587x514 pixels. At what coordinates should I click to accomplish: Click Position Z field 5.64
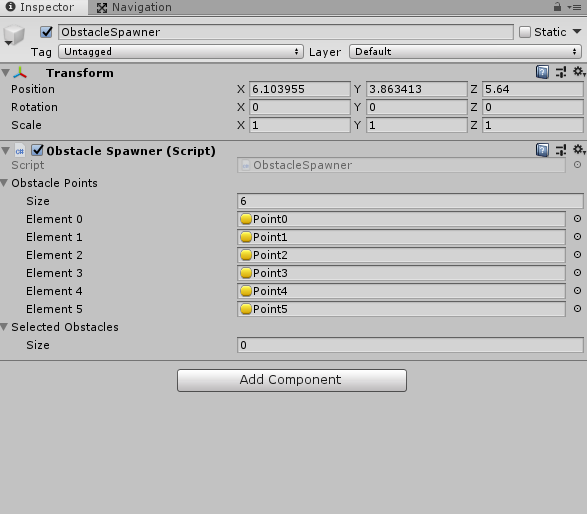[x=532, y=89]
